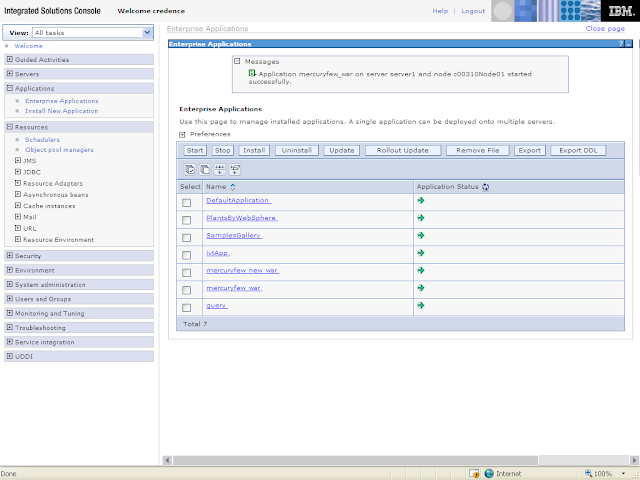The height and width of the screenshot is (480, 640).
Task: Click the green status arrow for ivtApp
Action: tap(421, 253)
